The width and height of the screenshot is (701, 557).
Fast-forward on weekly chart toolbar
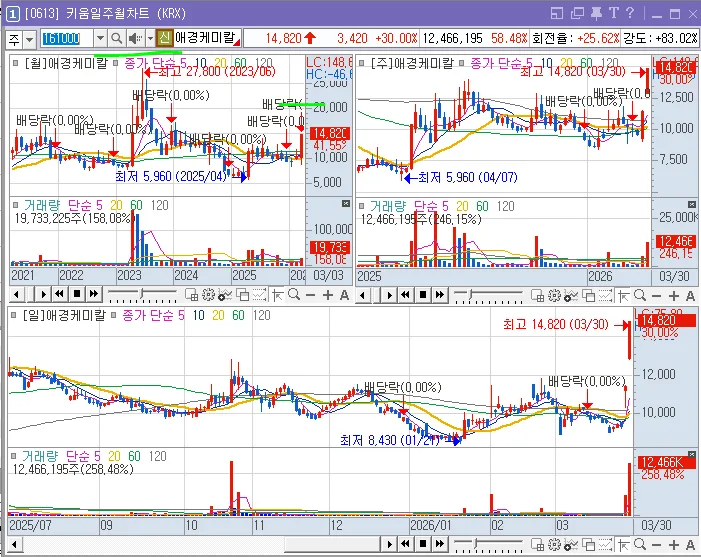pos(440,295)
